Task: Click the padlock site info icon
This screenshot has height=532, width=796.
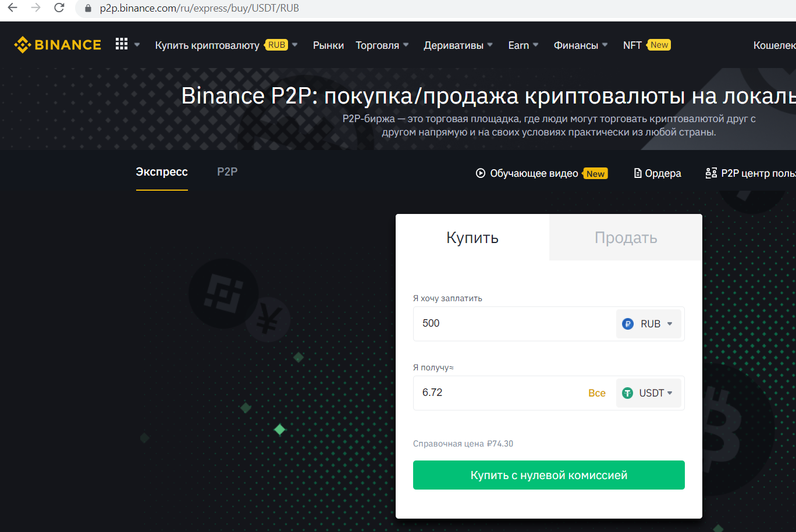Action: tap(88, 9)
